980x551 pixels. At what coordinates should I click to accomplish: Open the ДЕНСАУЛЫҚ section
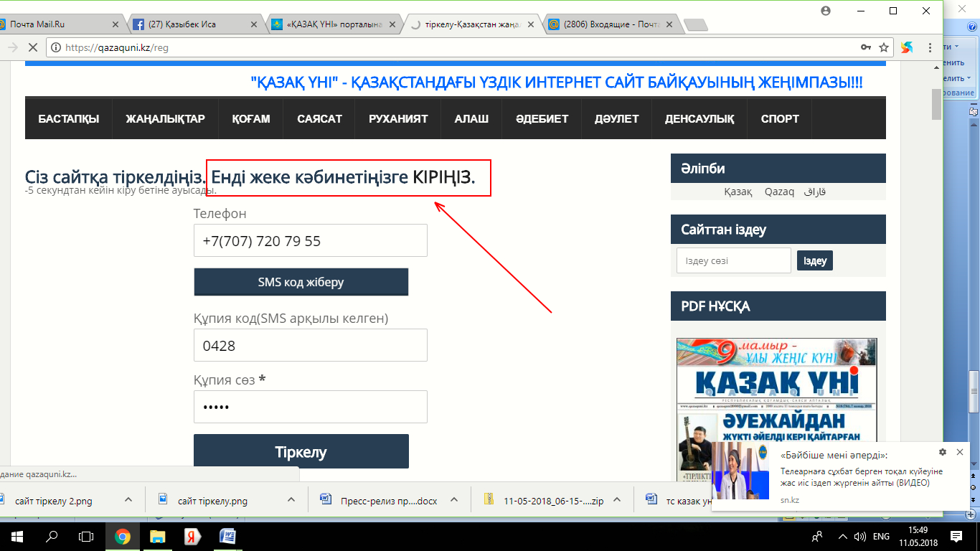click(x=699, y=118)
